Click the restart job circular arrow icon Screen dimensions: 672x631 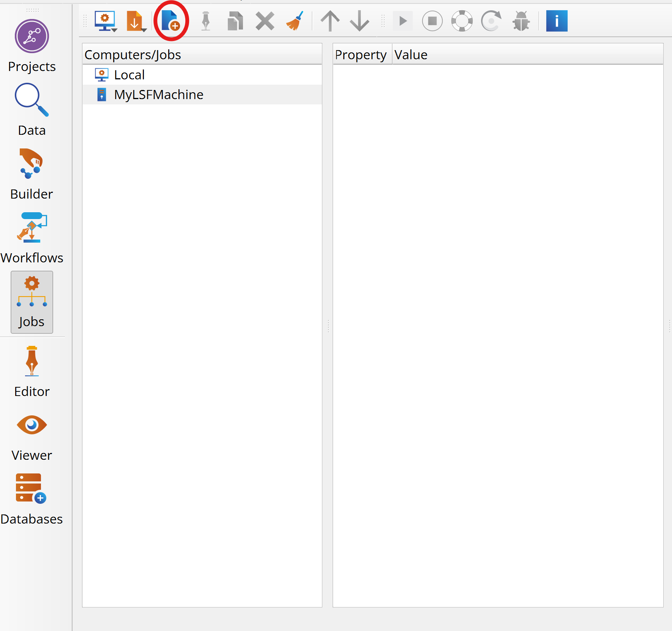[x=491, y=21]
